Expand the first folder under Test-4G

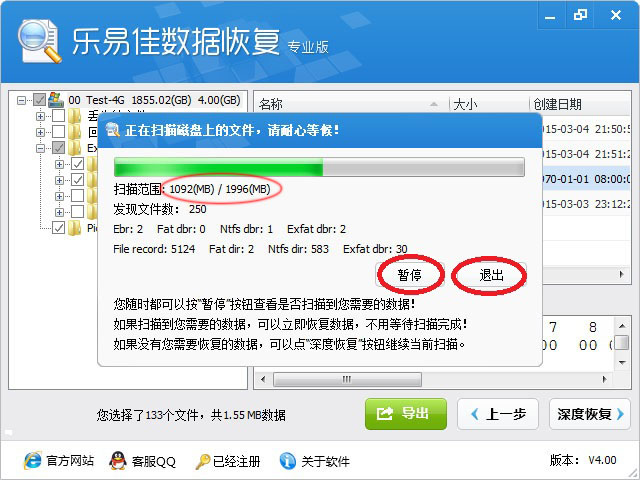(40, 116)
